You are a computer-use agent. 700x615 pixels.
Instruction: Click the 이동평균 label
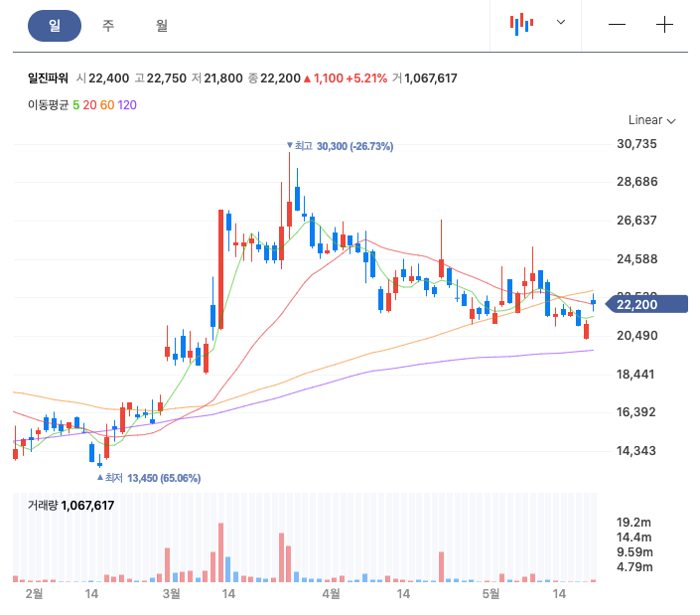[x=49, y=105]
